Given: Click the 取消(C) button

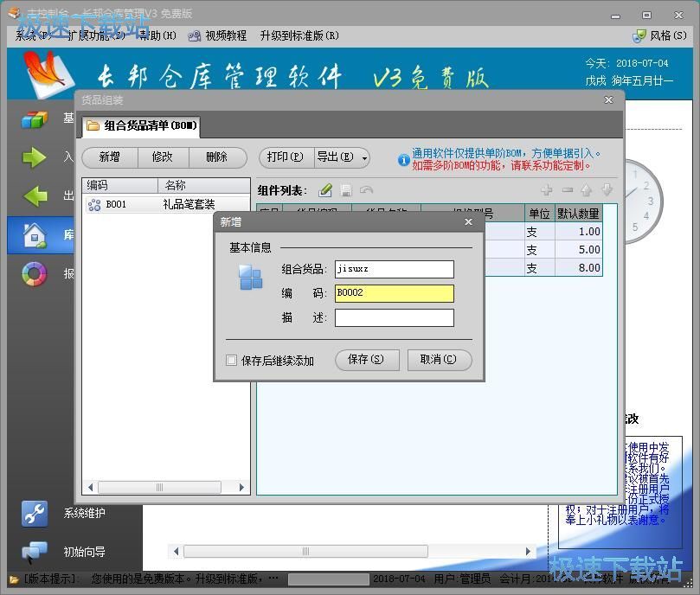Looking at the screenshot, I should click(x=439, y=359).
